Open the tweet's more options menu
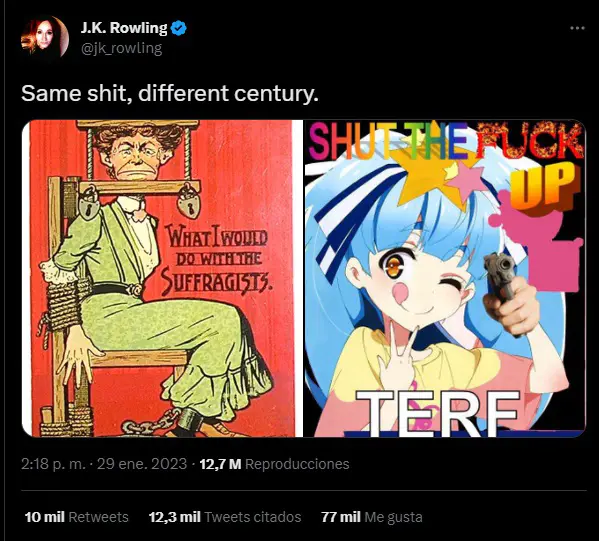 pos(577,28)
